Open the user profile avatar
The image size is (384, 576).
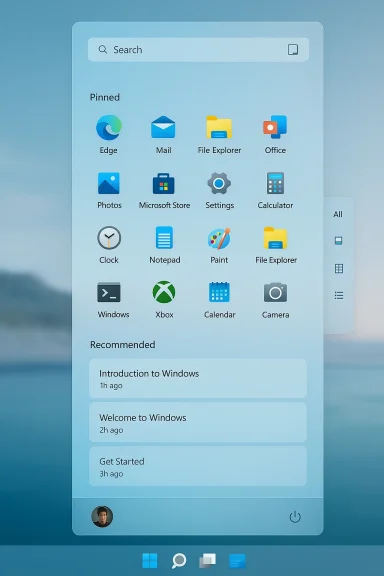[102, 516]
